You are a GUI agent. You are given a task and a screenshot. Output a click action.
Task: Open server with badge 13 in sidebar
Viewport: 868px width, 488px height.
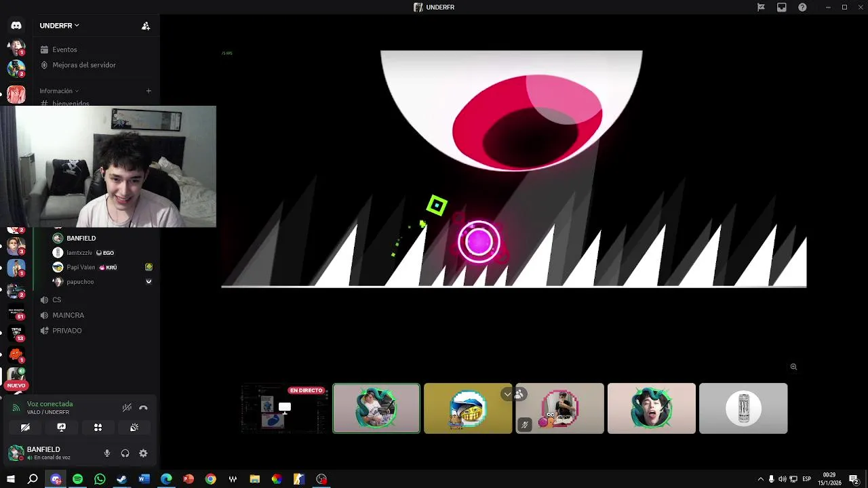coord(16,333)
